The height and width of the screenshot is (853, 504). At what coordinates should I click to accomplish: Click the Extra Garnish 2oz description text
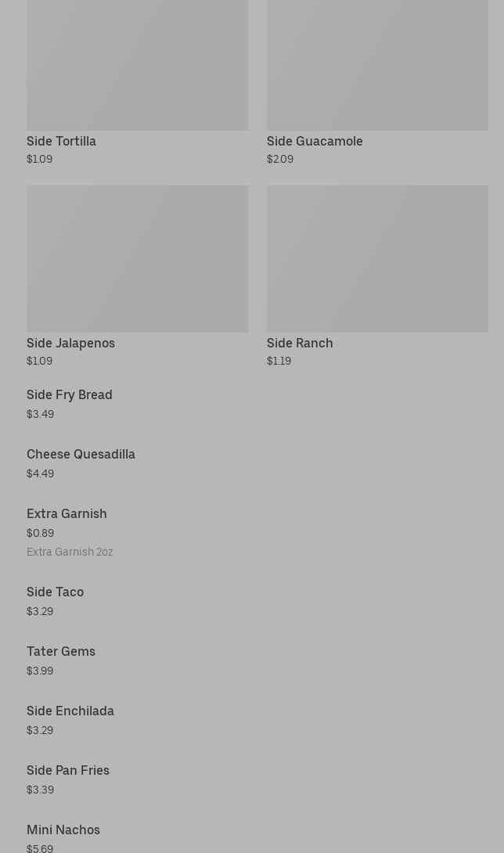coord(70,552)
